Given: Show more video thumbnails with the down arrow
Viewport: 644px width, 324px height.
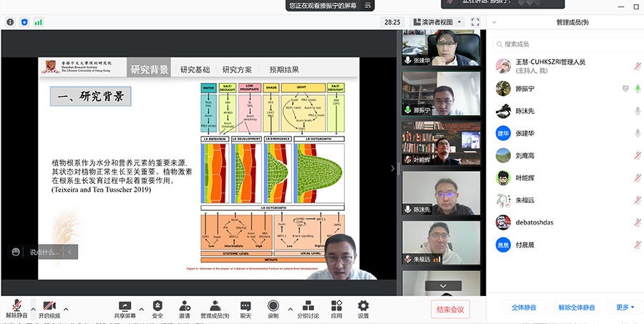Looking at the screenshot, I should (443, 286).
